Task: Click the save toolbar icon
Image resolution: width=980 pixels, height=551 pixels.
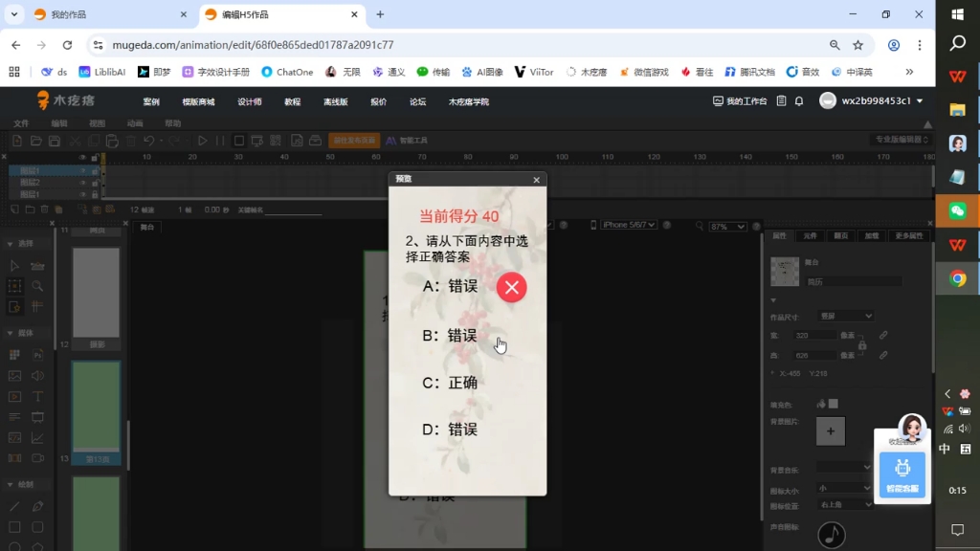Action: click(55, 141)
